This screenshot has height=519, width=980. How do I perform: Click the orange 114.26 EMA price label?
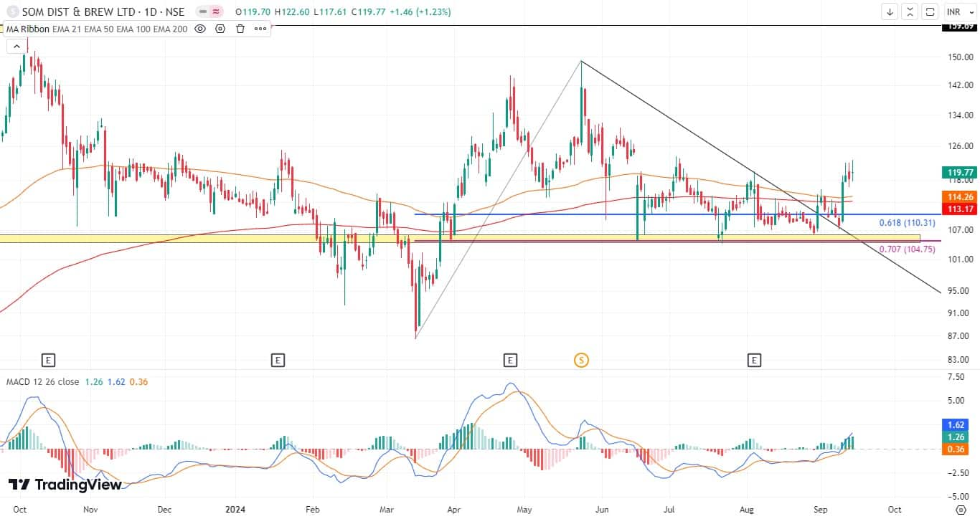pyautogui.click(x=958, y=197)
